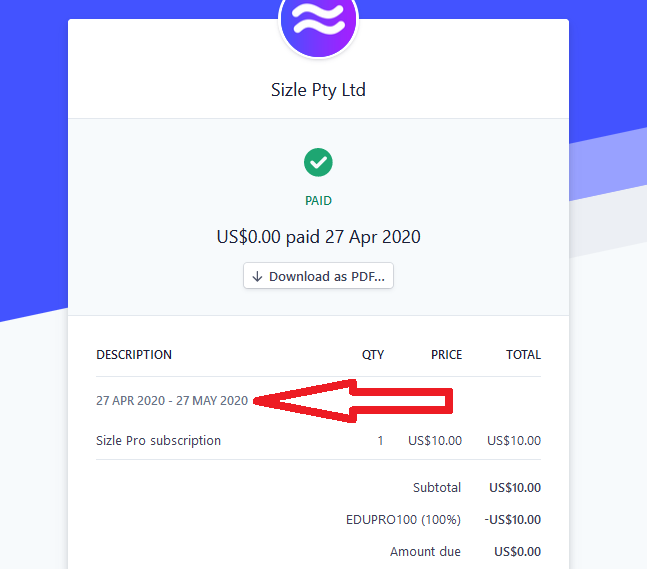The width and height of the screenshot is (647, 569).
Task: Click the Amount due US$0.00 value
Action: pyautogui.click(x=517, y=552)
